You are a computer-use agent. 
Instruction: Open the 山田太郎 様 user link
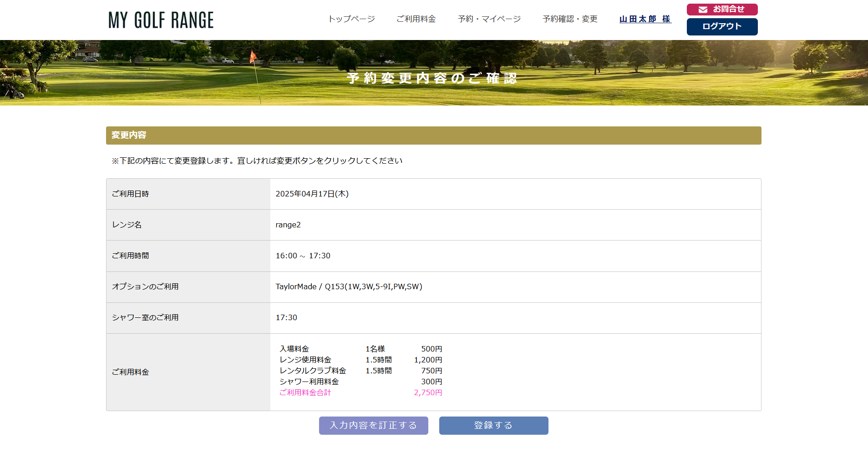(645, 19)
